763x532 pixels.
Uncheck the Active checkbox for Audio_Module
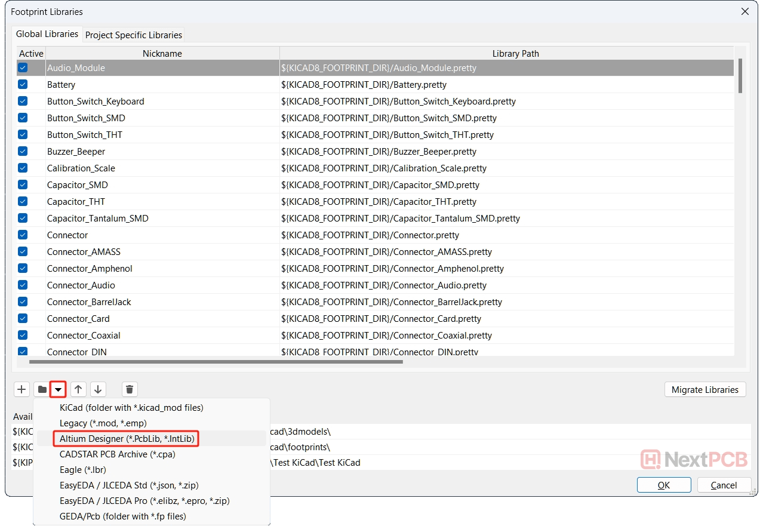pos(23,68)
